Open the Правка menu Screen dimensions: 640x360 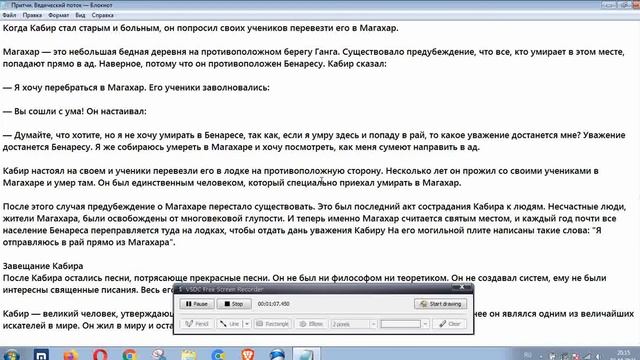click(x=32, y=15)
